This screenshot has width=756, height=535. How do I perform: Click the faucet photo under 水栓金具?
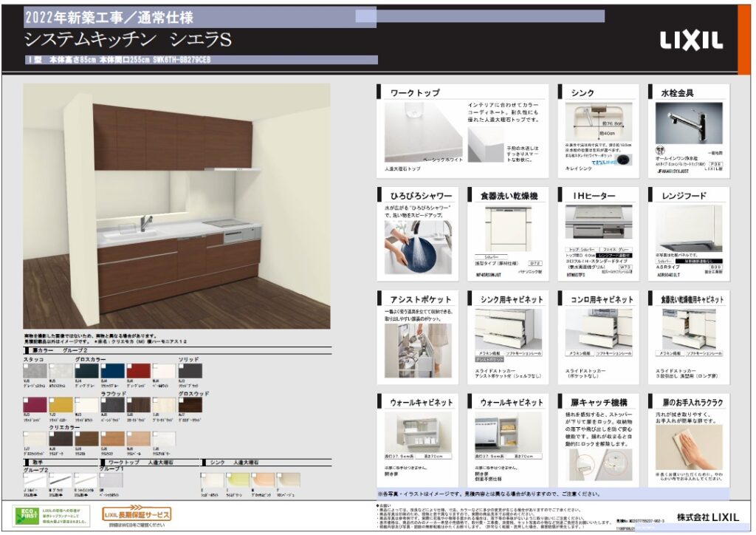tap(688, 123)
